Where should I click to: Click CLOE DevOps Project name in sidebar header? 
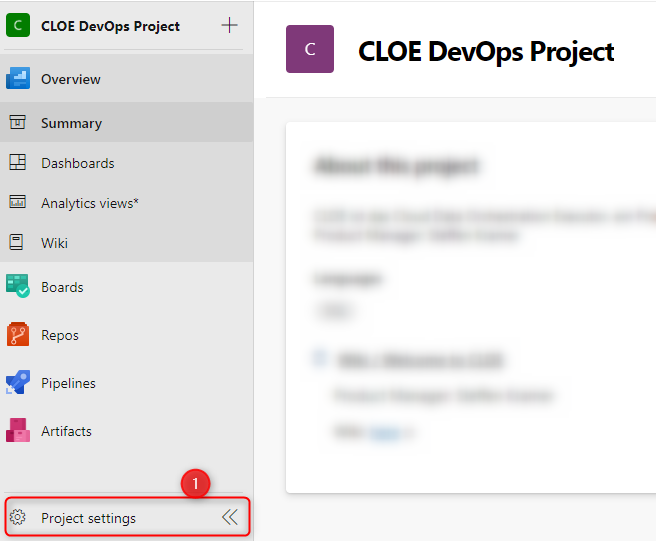[x=110, y=26]
